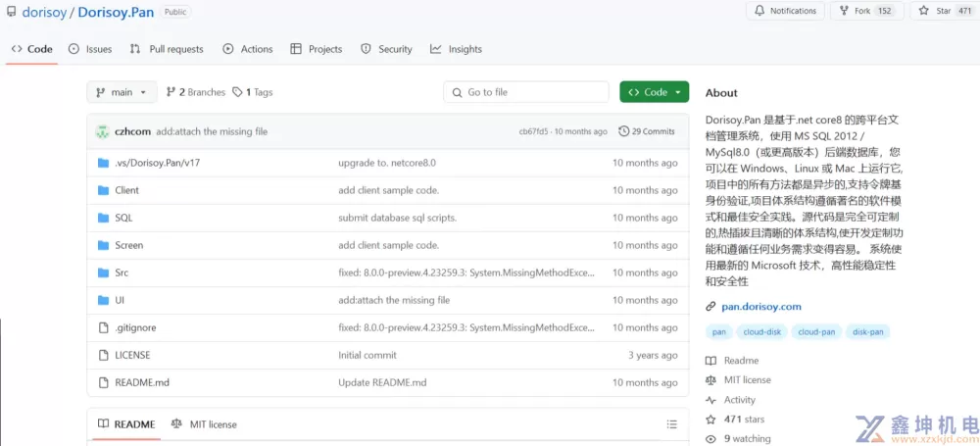View the 29 Commits history

click(647, 131)
